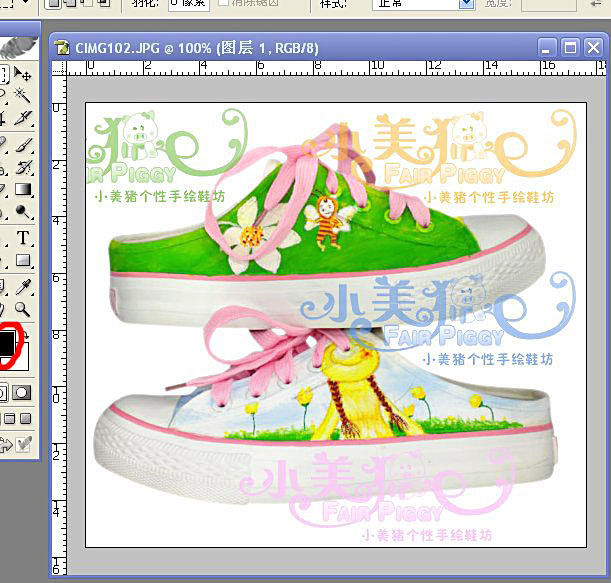
Task: Select the Eyedropper tool
Action: [23, 287]
